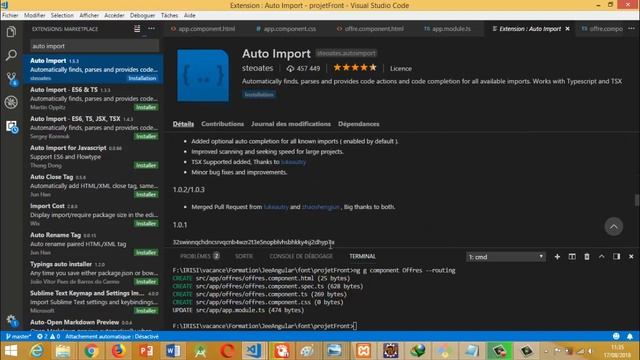The image size is (640, 360).
Task: Click the Auto Import extension logo
Action: pyautogui.click(x=203, y=76)
